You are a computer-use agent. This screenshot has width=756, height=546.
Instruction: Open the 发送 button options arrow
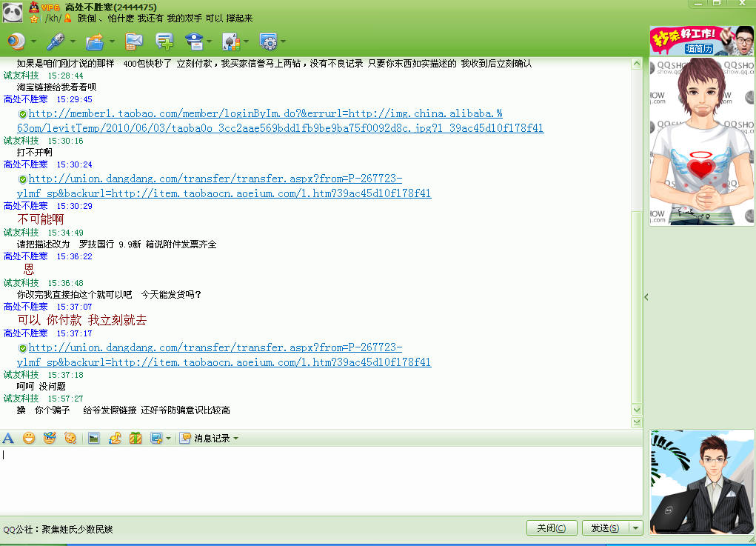coord(635,528)
